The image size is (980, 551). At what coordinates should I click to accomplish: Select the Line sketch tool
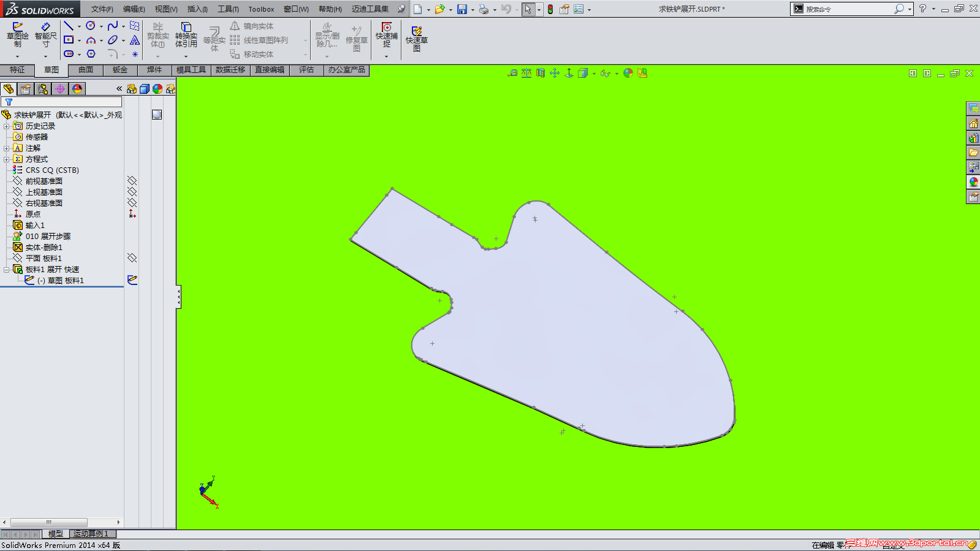coord(69,26)
